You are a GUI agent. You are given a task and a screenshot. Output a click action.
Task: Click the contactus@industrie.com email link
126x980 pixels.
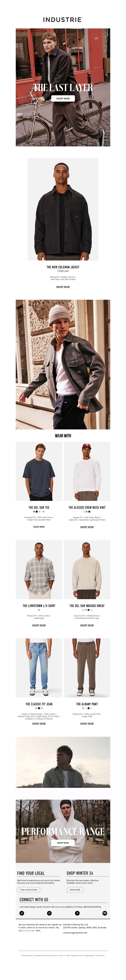pyautogui.click(x=75, y=933)
